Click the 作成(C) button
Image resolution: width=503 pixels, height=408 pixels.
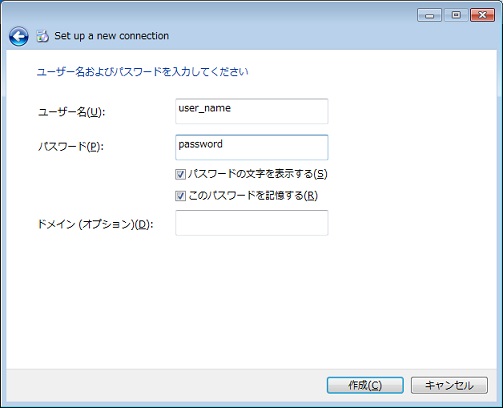pos(365,385)
